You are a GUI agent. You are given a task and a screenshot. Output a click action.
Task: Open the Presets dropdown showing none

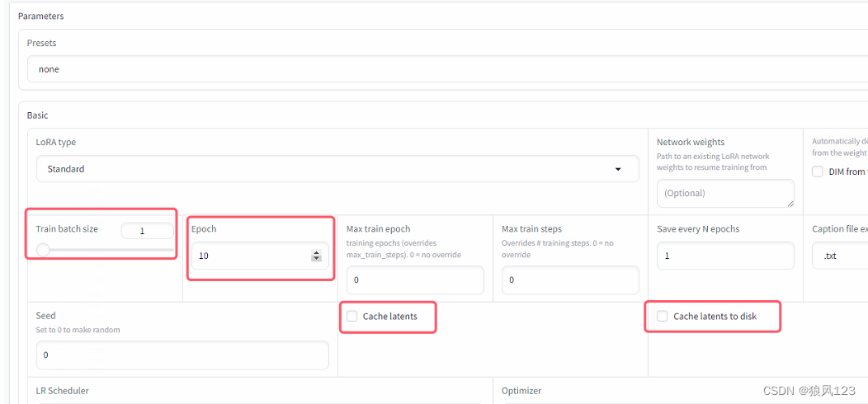[447, 70]
